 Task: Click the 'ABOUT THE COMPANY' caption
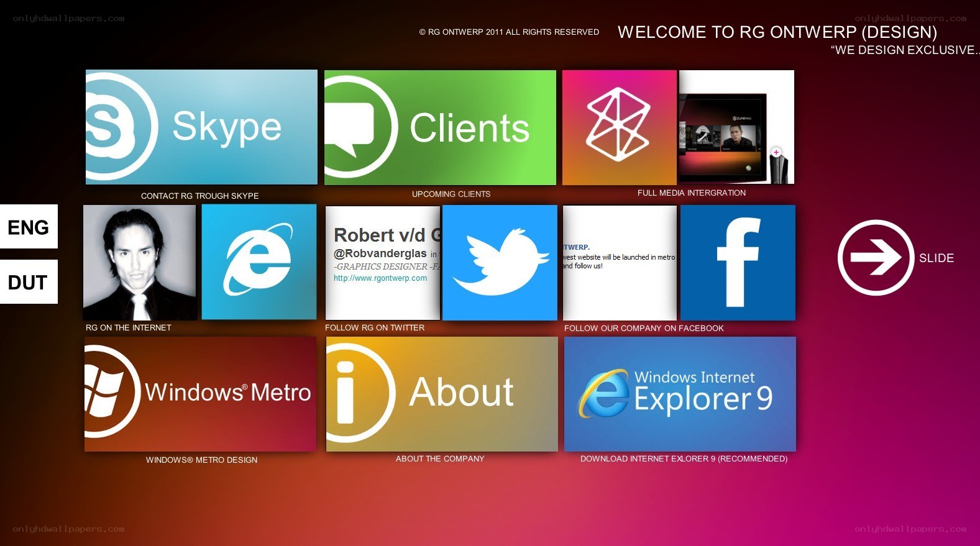click(440, 458)
